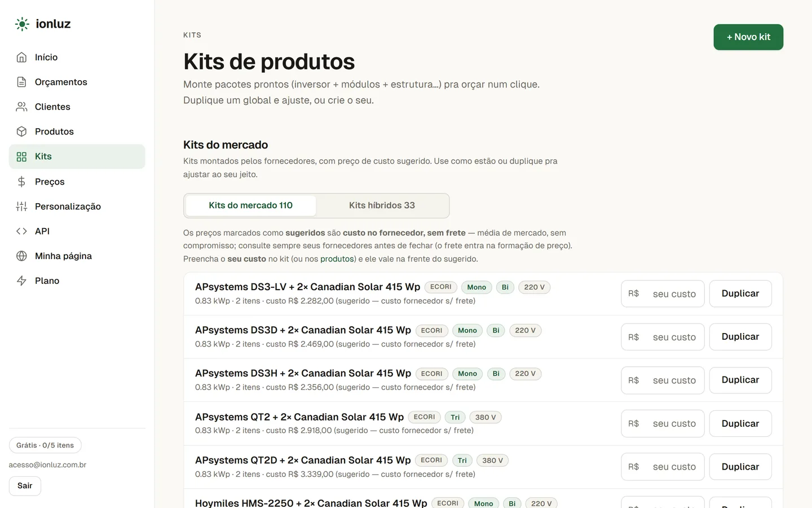
Task: Duplicate the APsystems DS3-LV kit
Action: pos(740,294)
